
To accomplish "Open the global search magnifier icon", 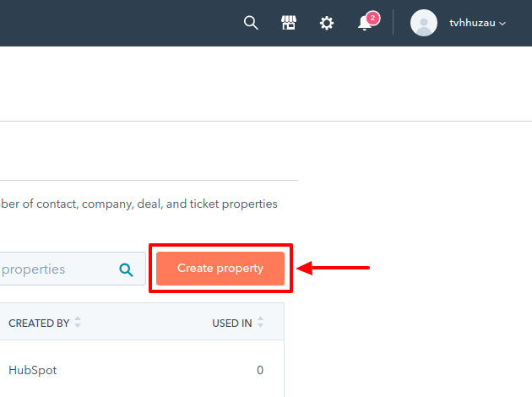I will point(251,23).
